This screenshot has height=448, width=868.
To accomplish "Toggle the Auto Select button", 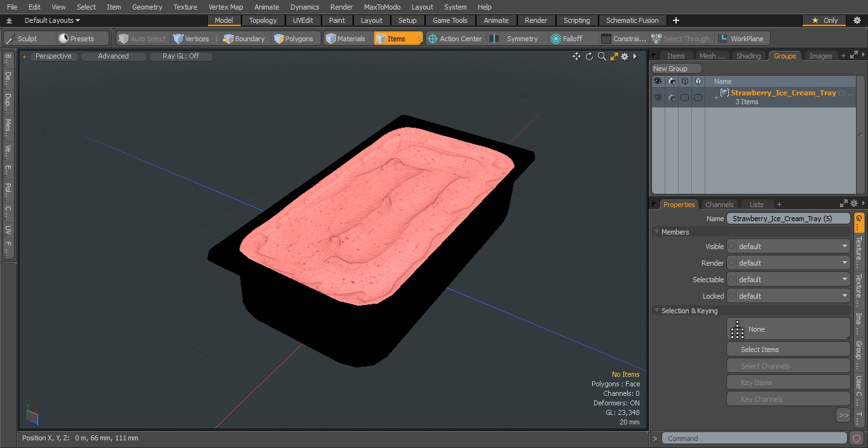I will 142,39.
